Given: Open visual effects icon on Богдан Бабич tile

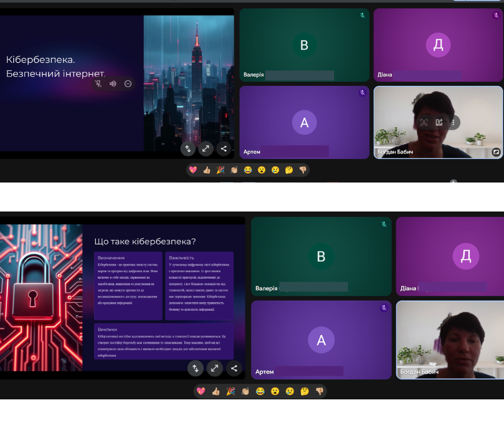Looking at the screenshot, I should 439,122.
